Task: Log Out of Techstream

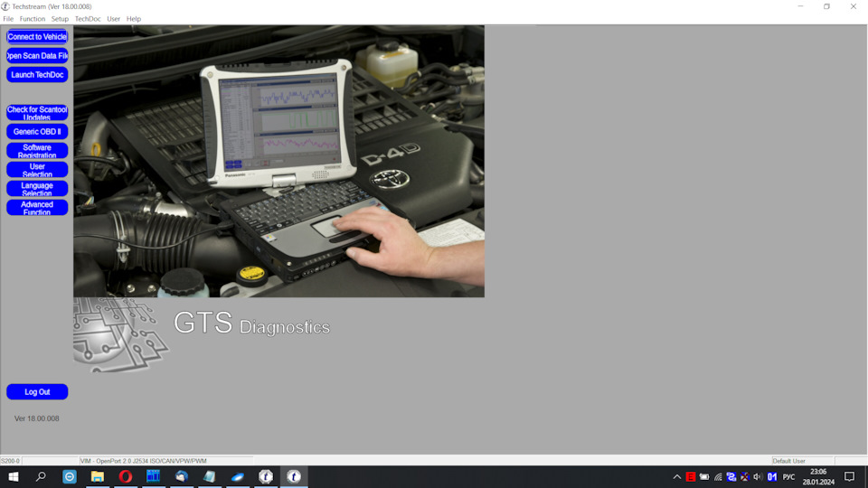Action: point(37,391)
